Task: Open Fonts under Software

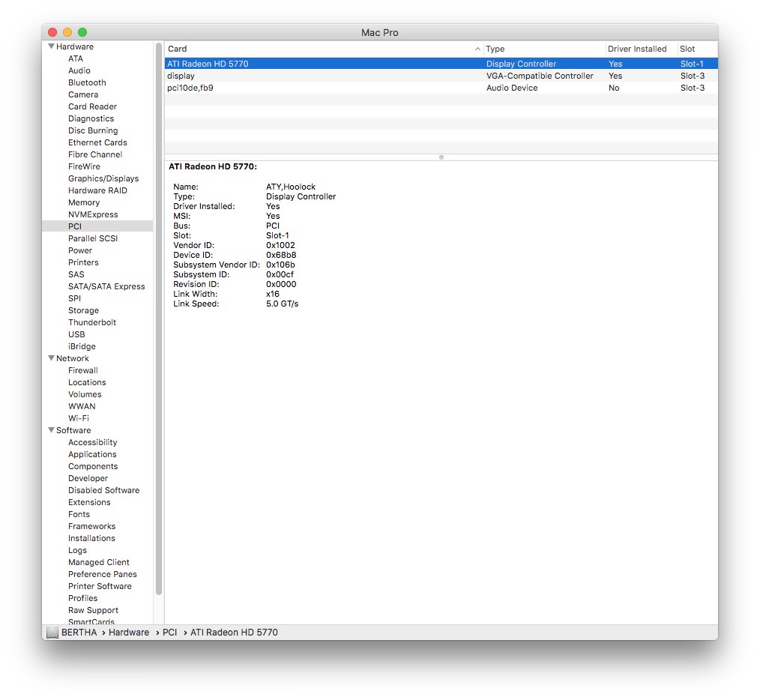Action: 79,514
